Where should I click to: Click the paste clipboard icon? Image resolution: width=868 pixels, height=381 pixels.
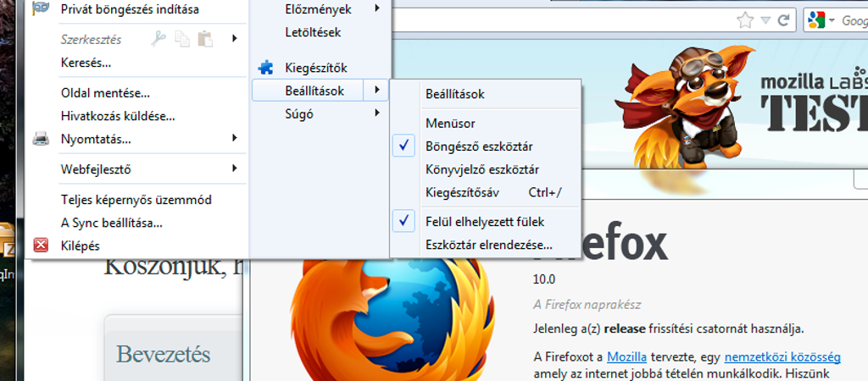pyautogui.click(x=205, y=39)
